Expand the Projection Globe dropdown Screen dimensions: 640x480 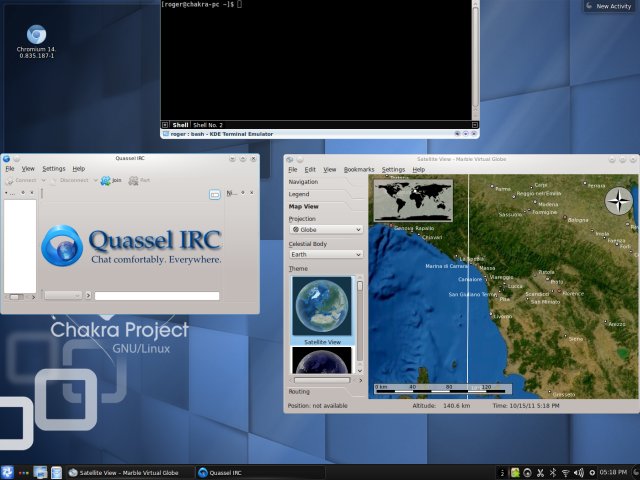(325, 229)
